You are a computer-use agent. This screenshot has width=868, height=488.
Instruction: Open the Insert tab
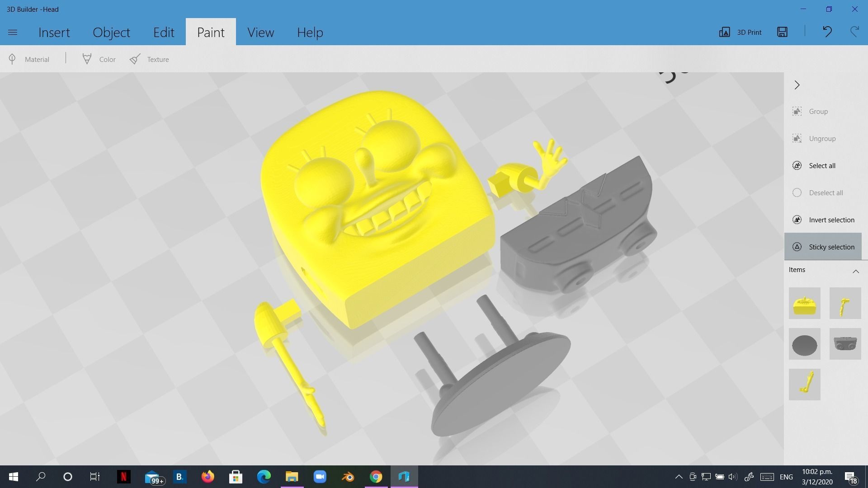54,32
